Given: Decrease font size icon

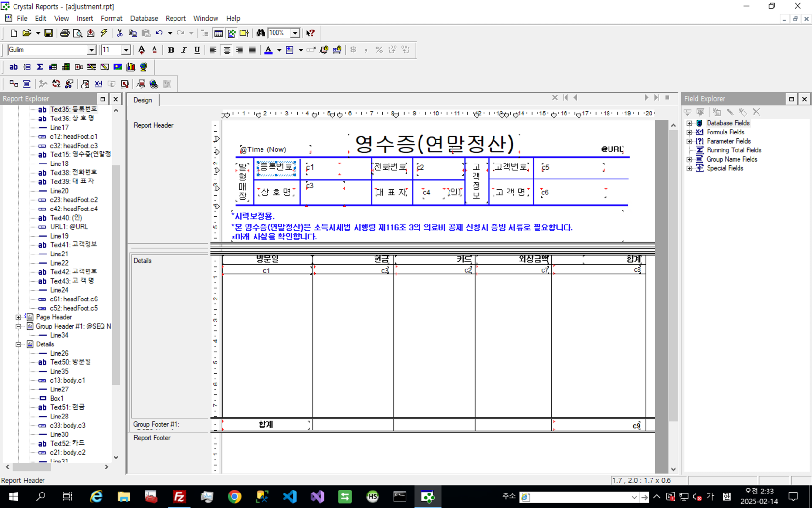Looking at the screenshot, I should point(154,50).
